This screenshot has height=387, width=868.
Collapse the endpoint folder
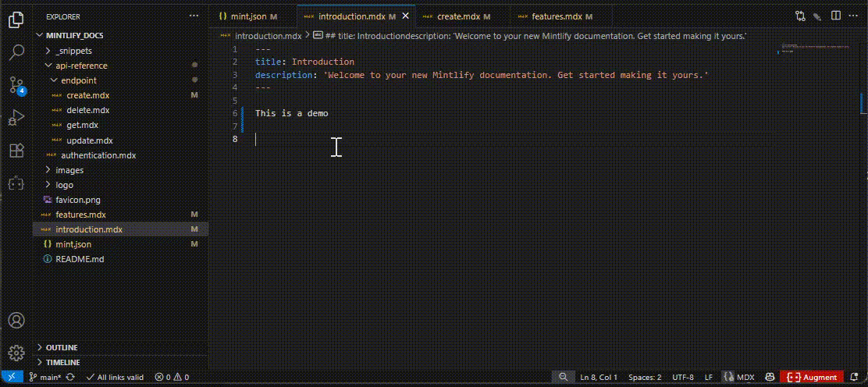pyautogui.click(x=121, y=80)
